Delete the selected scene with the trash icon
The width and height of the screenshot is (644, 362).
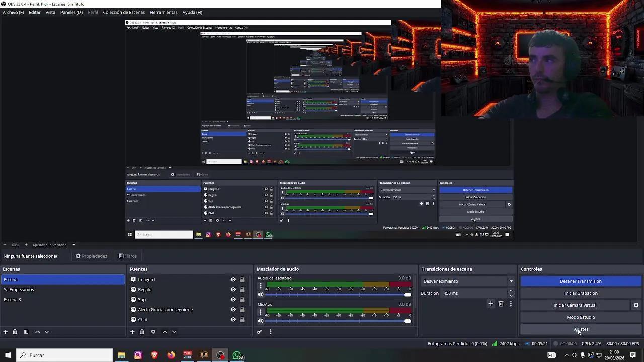[15, 332]
